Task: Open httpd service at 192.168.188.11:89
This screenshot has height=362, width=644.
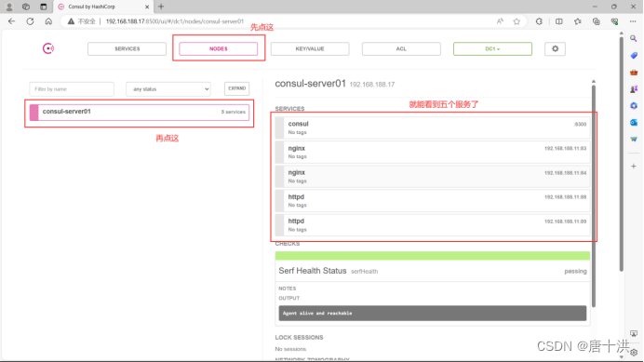Action: pyautogui.click(x=433, y=225)
